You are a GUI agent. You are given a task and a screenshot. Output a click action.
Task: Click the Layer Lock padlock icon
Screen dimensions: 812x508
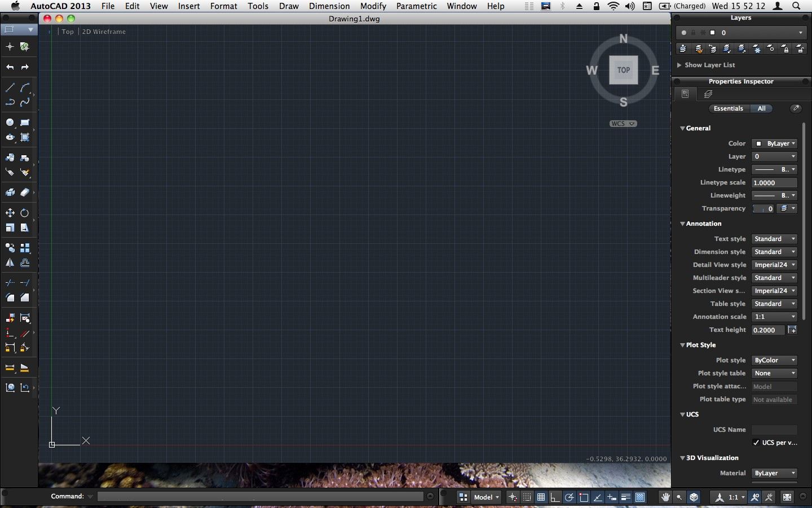[785, 49]
